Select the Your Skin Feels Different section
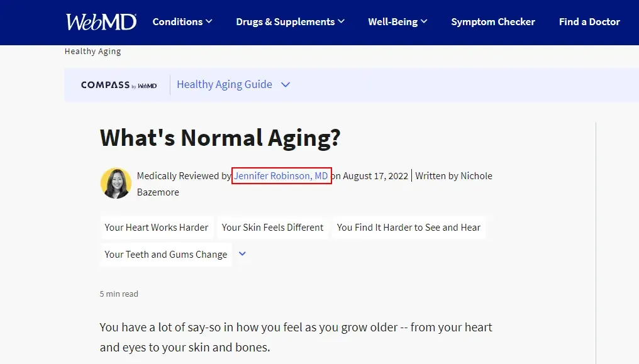The width and height of the screenshot is (639, 364). pyautogui.click(x=272, y=227)
